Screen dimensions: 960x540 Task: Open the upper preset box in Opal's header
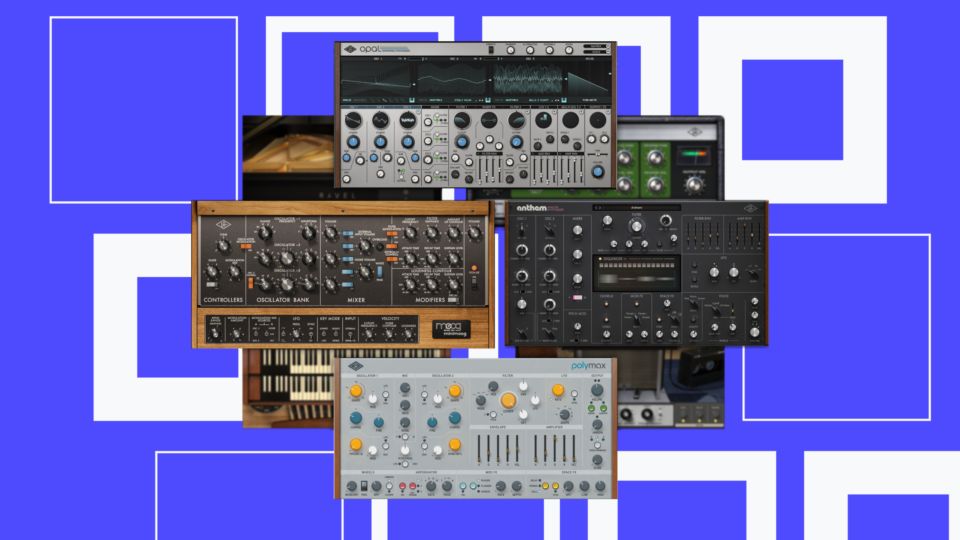point(596,47)
